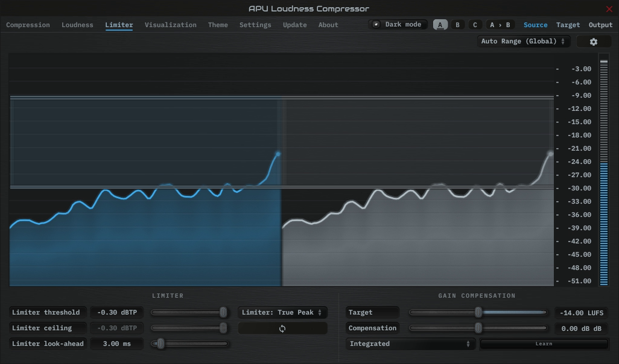This screenshot has width=619, height=364.
Task: Toggle the Dark mode switch
Action: coord(398,25)
